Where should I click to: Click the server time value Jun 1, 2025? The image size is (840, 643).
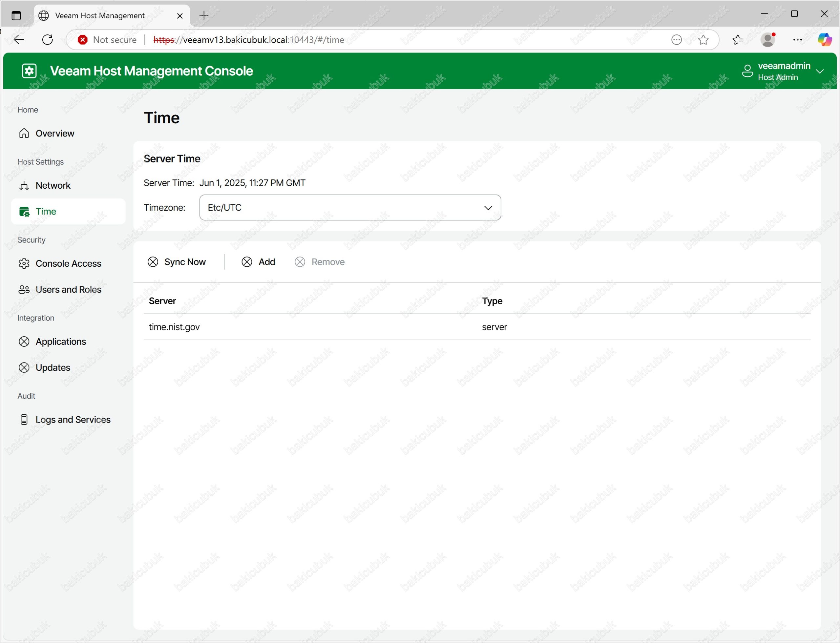(252, 183)
